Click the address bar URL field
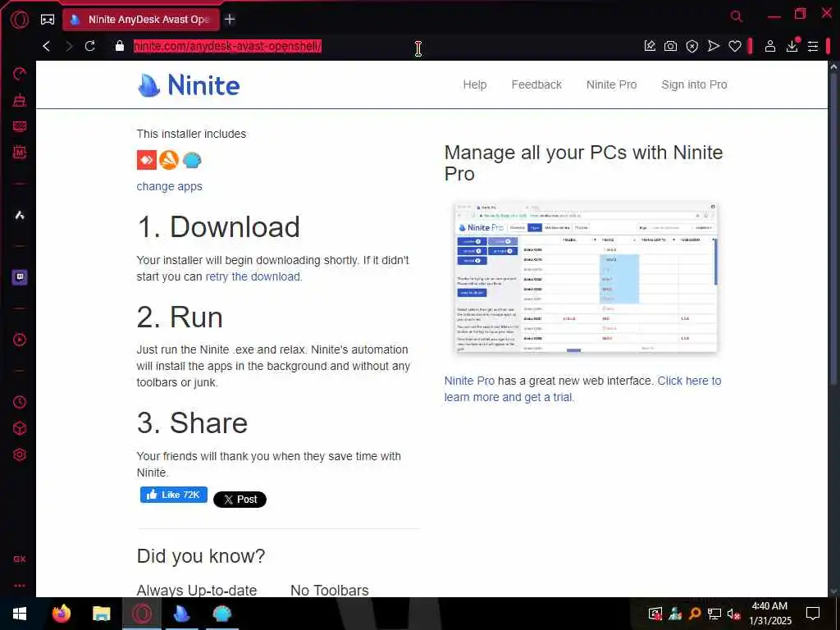The height and width of the screenshot is (630, 840). pyautogui.click(x=375, y=46)
